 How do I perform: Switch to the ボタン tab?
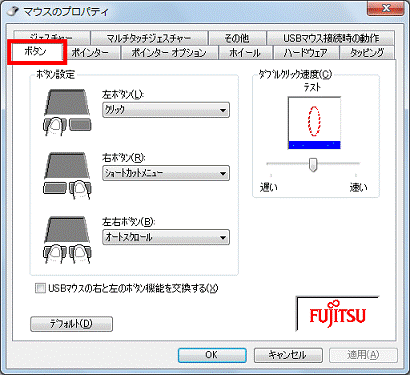point(35,52)
